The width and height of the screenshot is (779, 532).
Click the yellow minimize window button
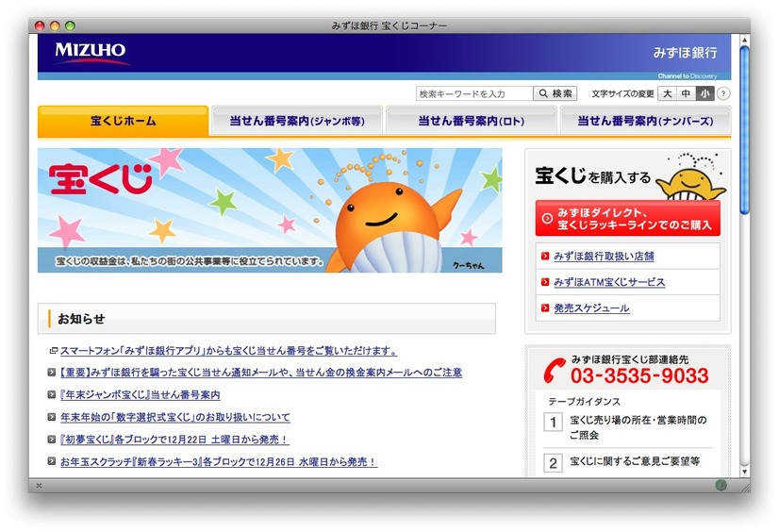point(55,25)
